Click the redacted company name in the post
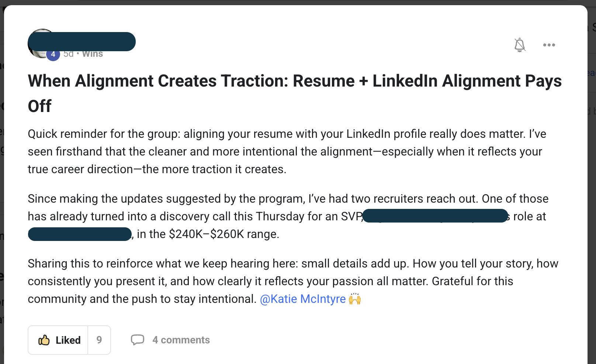This screenshot has width=596, height=364. pos(80,234)
